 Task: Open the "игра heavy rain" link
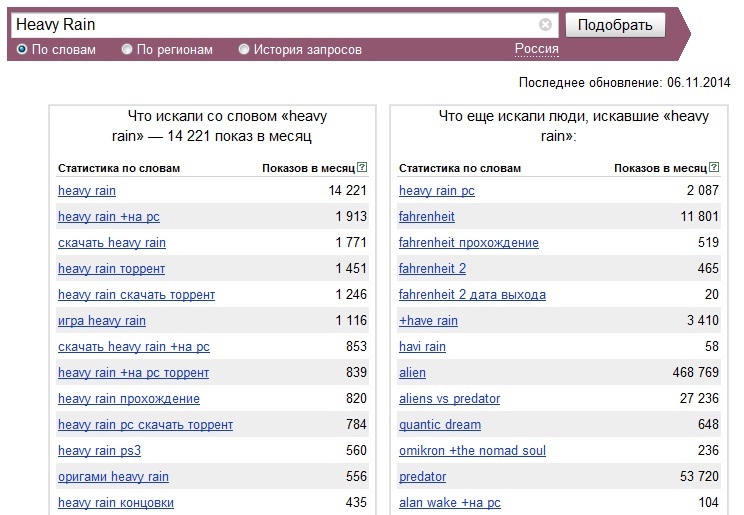(x=102, y=321)
